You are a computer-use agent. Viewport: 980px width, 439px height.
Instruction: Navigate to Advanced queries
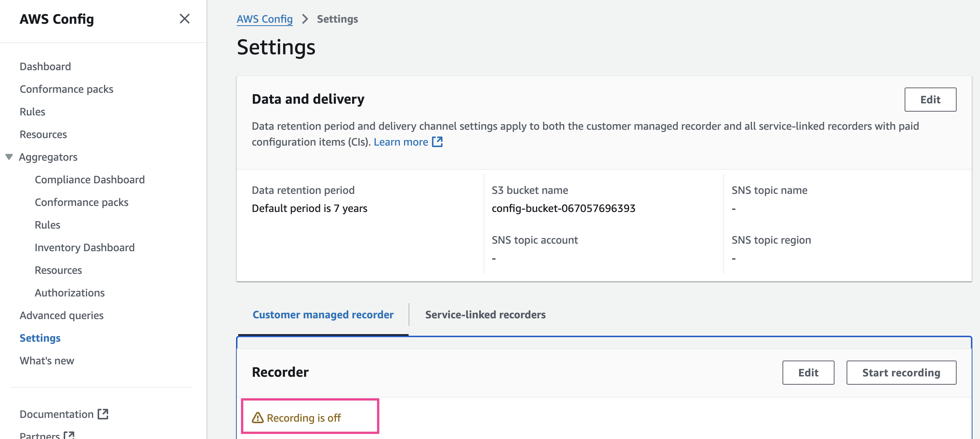point(61,315)
